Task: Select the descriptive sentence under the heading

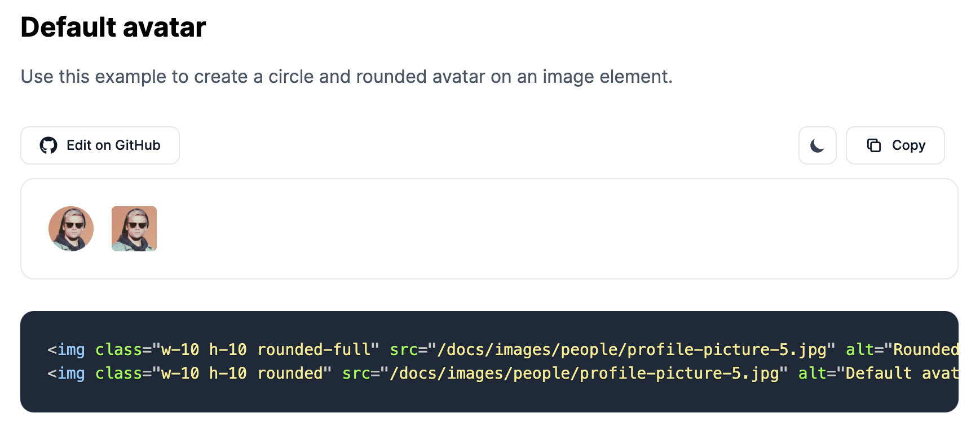Action: (346, 77)
